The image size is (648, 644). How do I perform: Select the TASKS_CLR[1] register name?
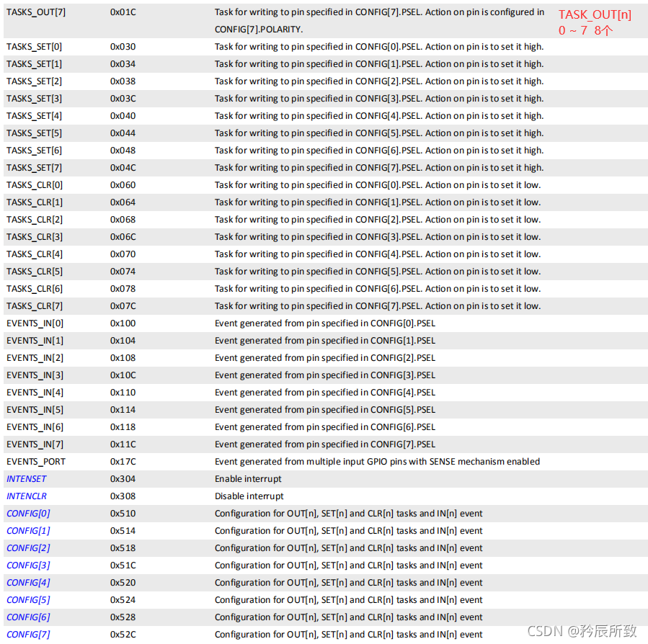click(x=35, y=202)
